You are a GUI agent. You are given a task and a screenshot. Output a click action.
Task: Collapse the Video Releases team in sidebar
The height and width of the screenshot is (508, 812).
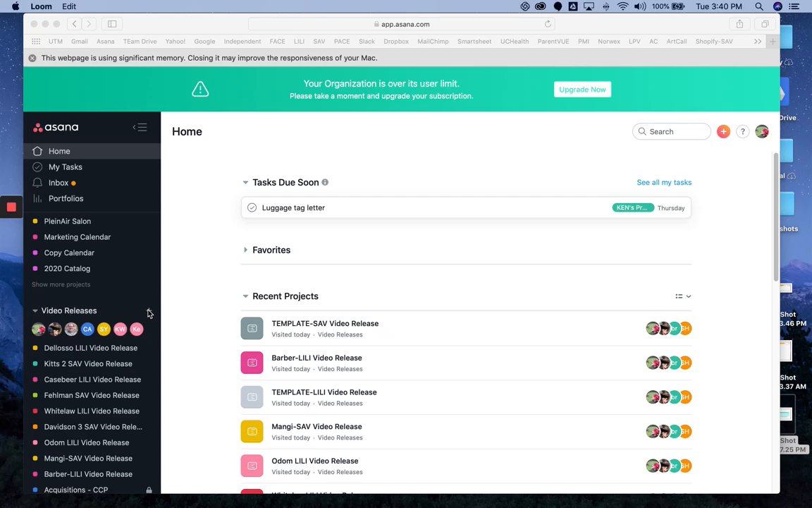pos(35,311)
